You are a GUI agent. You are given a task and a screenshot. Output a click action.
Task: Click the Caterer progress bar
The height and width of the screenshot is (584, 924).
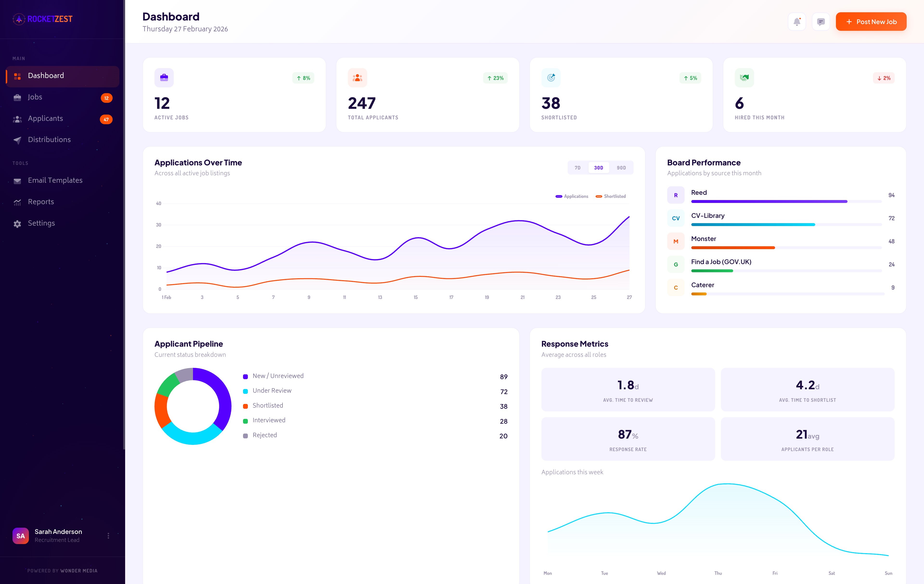pyautogui.click(x=787, y=294)
